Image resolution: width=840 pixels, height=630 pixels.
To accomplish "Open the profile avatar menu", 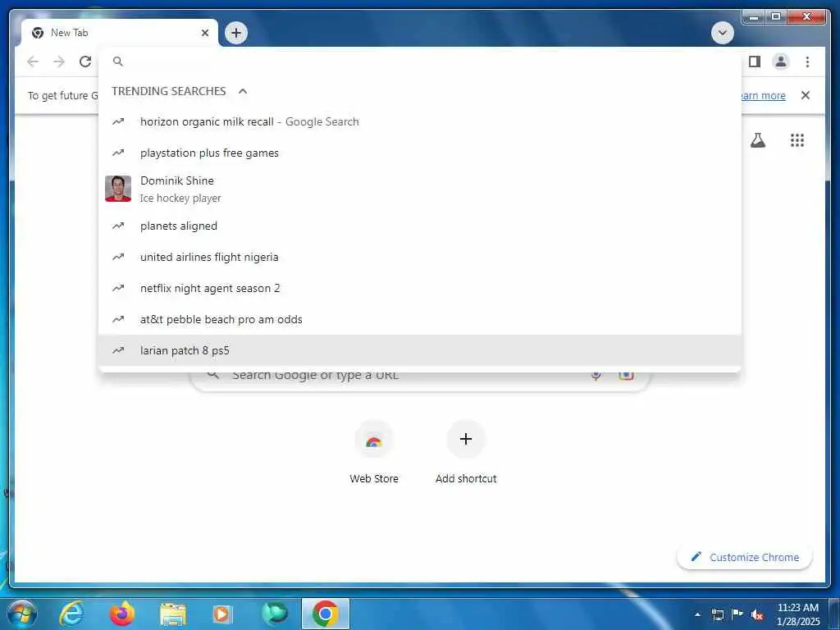I will 781,62.
